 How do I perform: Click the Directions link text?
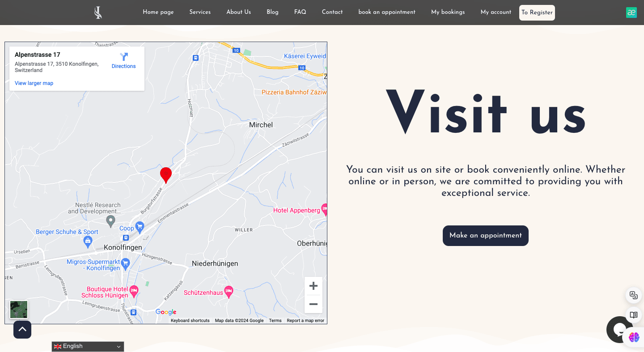tap(124, 66)
